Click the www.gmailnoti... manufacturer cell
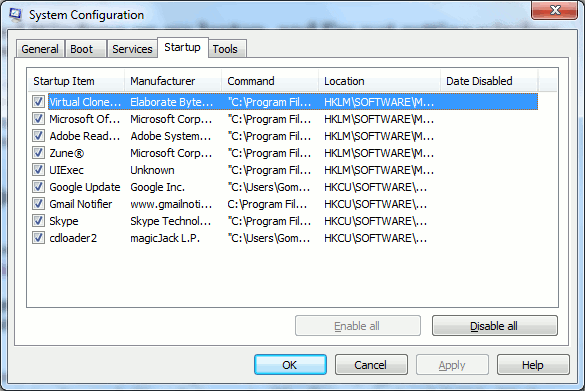Screen dimensions: 585x391 (x=171, y=204)
